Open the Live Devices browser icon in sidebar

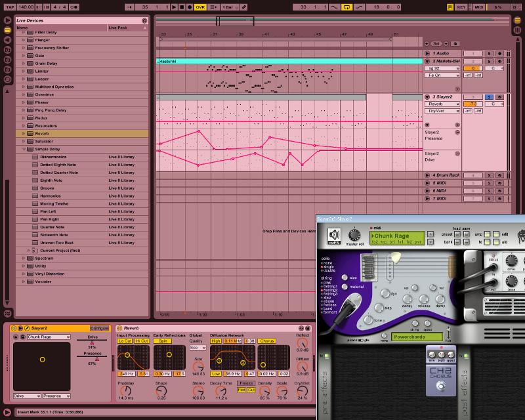[x=7, y=30]
